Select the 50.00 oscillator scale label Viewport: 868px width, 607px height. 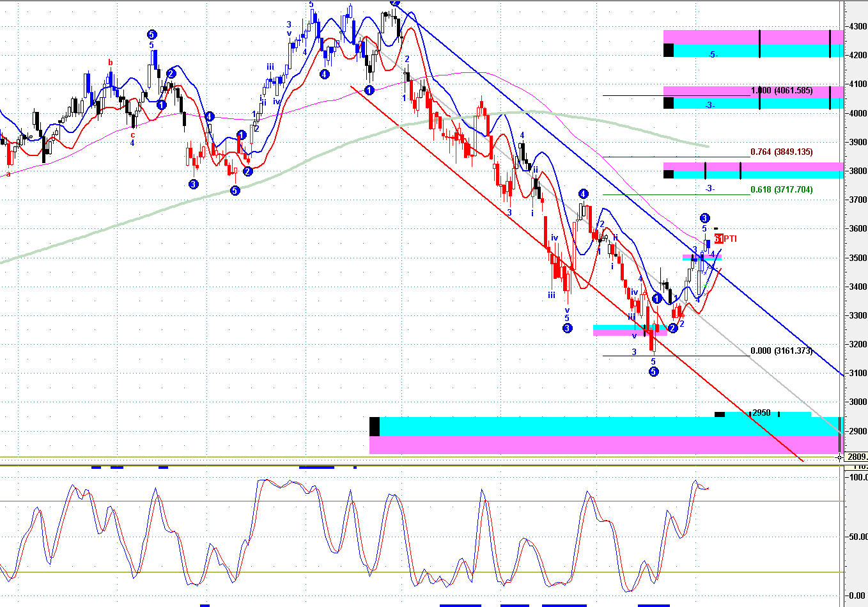click(x=858, y=537)
